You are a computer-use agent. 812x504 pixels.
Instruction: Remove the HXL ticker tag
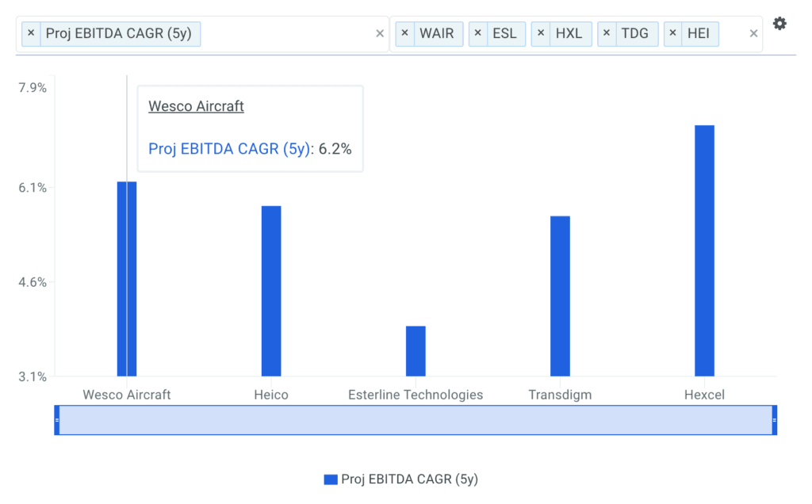pyautogui.click(x=541, y=33)
